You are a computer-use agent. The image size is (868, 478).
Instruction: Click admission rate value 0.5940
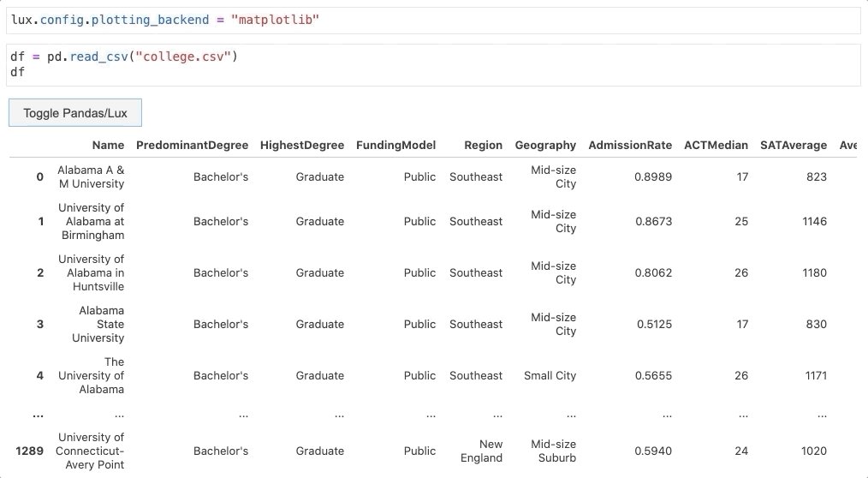tap(653, 451)
